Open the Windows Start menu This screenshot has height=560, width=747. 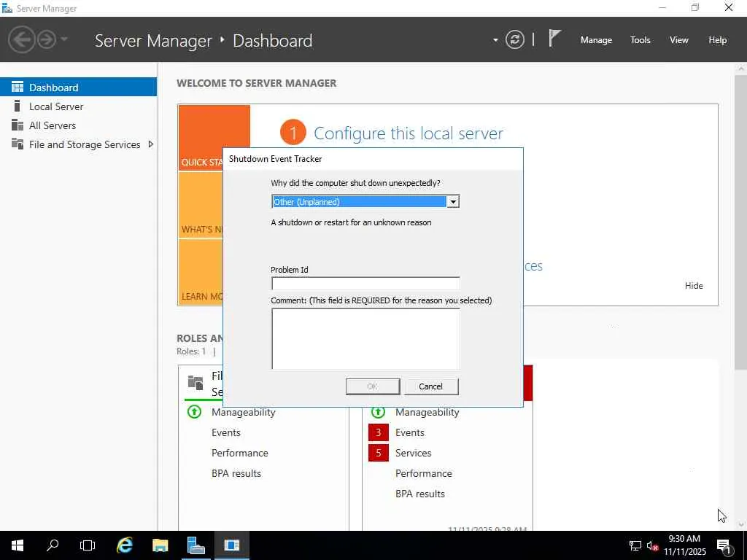click(18, 545)
